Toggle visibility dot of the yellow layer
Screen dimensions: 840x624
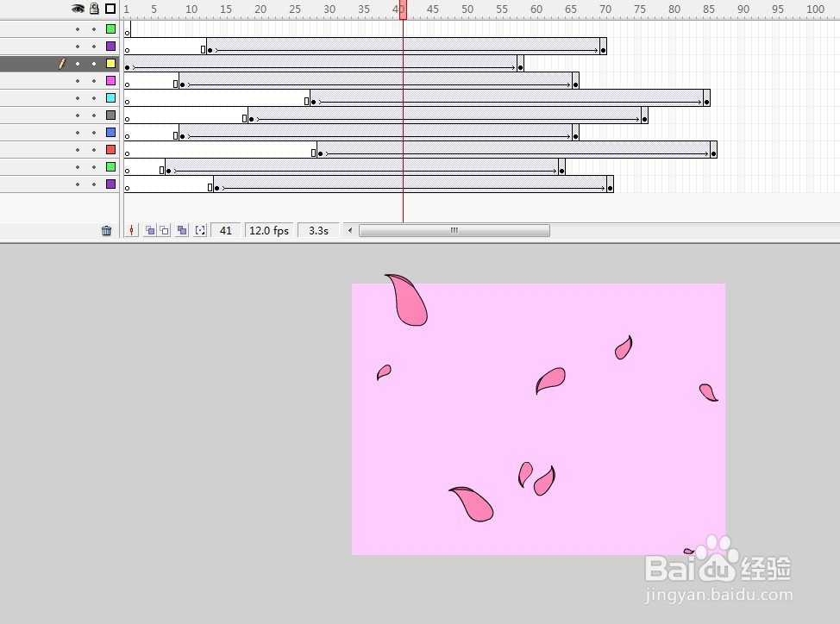tap(78, 64)
